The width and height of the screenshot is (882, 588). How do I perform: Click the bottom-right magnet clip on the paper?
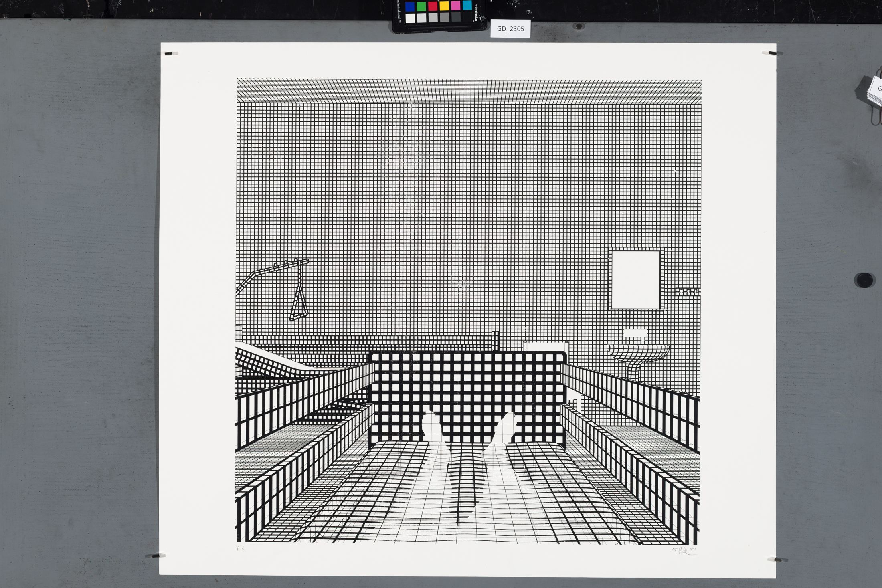(777, 559)
